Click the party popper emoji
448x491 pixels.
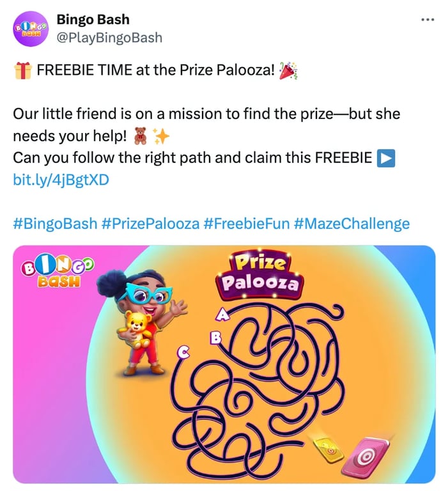(288, 70)
